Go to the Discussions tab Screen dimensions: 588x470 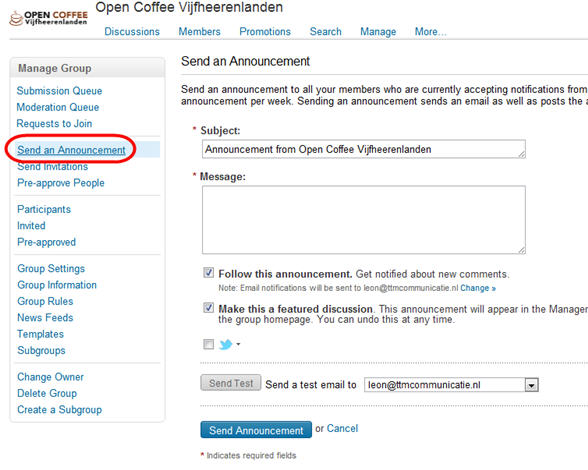click(x=132, y=32)
